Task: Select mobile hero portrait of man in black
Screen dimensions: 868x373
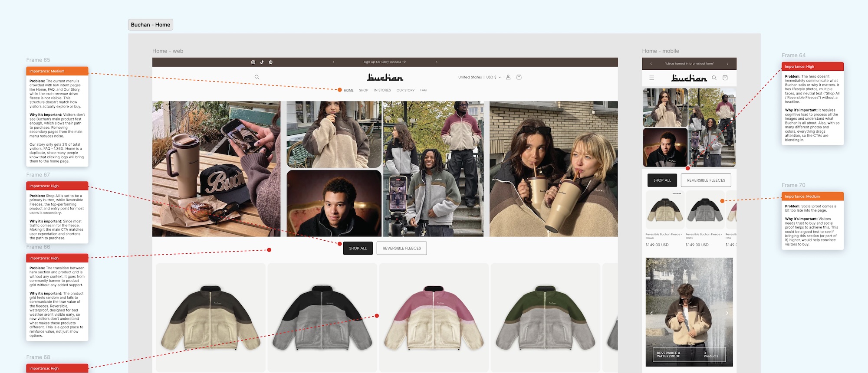Action: tap(665, 147)
